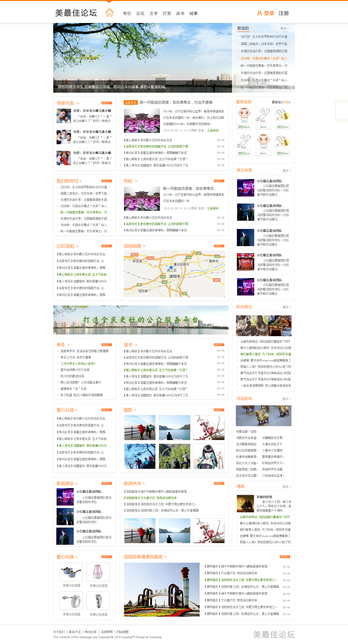Click the orange 名家专栏 badge
Screen dimensions: 348x644
(x=130, y=103)
